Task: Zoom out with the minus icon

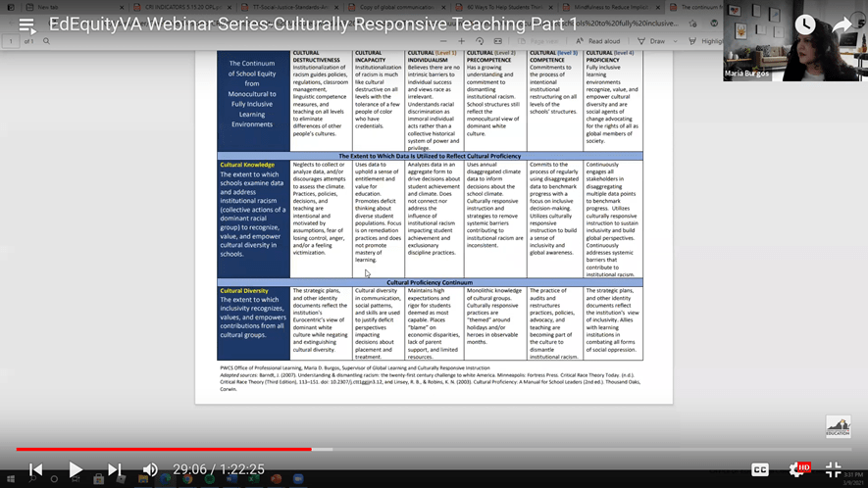Action: point(441,41)
